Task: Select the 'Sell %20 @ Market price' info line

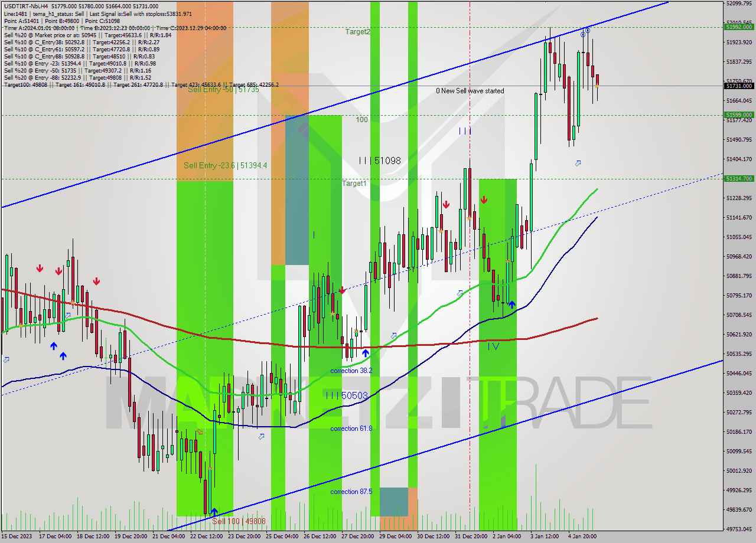Action: (88, 35)
